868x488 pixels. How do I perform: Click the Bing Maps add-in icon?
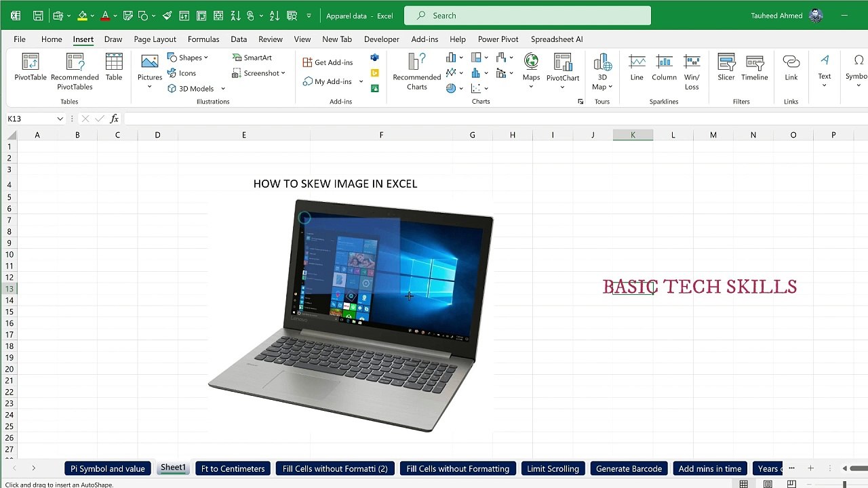pos(374,73)
